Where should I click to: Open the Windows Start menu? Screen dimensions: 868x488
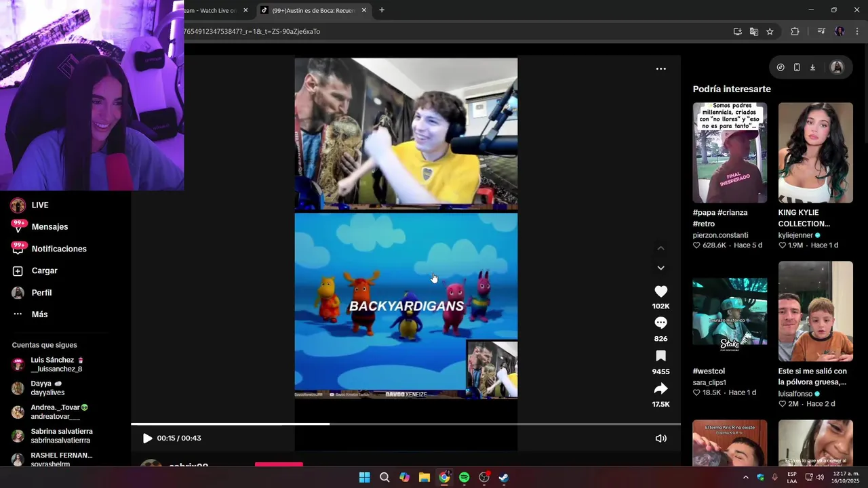[364, 477]
